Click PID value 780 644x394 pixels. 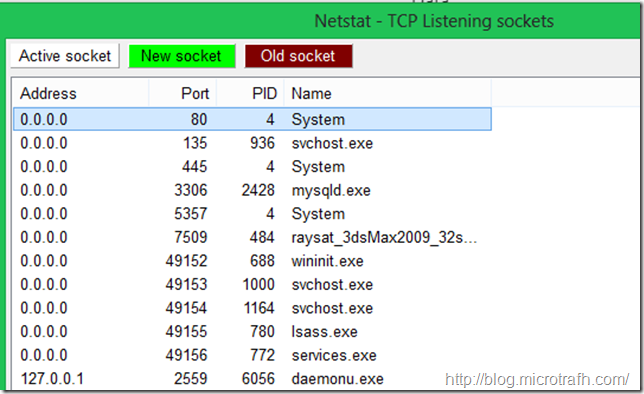(262, 332)
